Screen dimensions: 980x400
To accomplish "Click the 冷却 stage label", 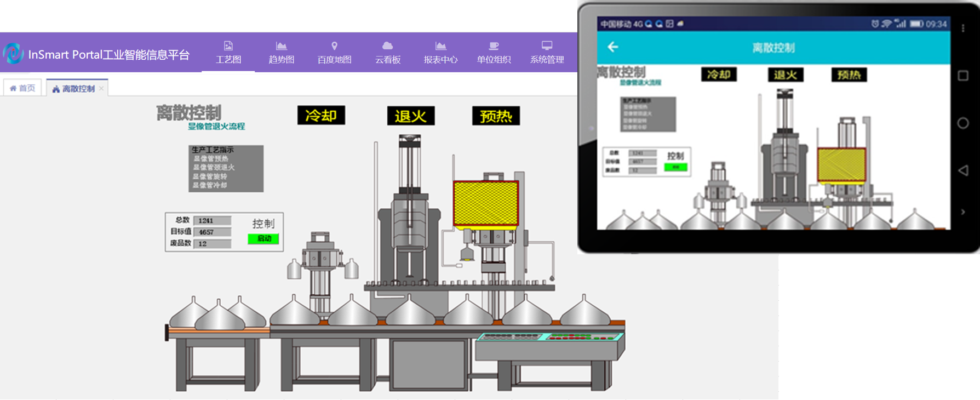I will (x=321, y=116).
